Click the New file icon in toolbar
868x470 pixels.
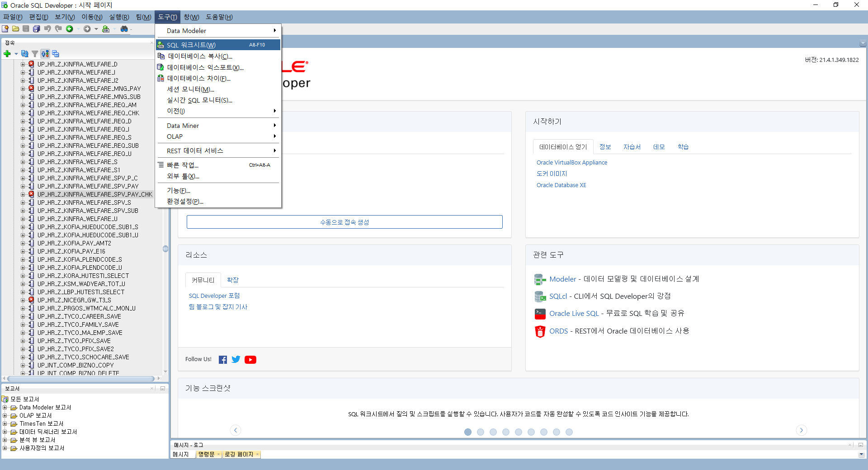[x=5, y=29]
